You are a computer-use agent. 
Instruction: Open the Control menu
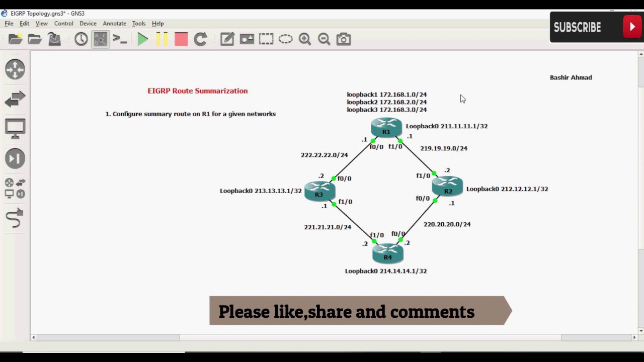[x=64, y=24]
